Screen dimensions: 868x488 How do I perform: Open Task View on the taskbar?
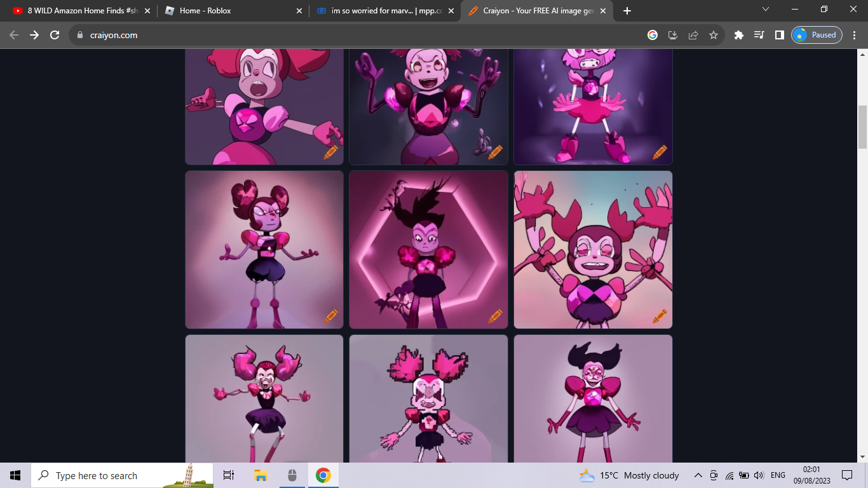tap(229, 475)
